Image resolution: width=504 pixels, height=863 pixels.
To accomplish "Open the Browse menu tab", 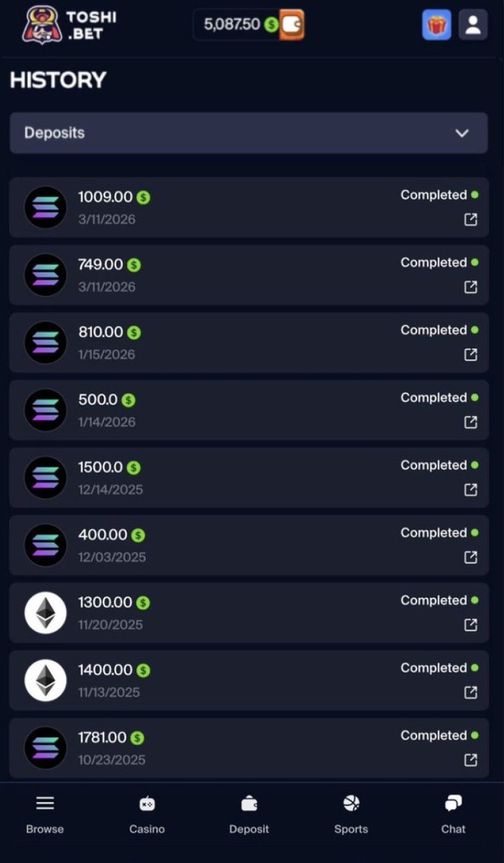I will 45,814.
